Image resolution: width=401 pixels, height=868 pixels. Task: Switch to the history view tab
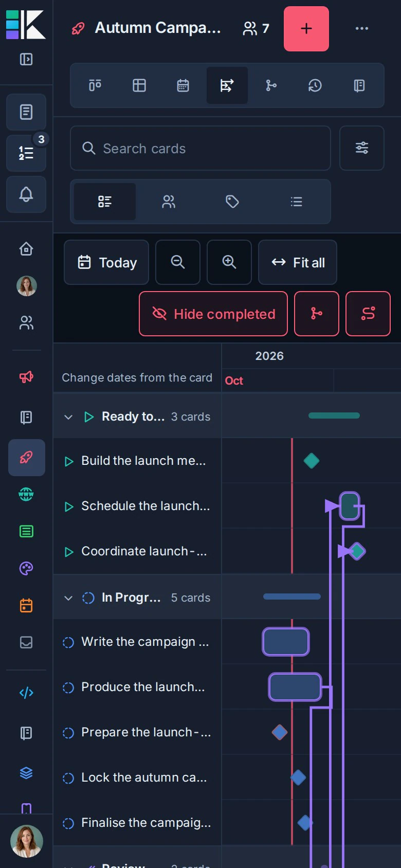[x=315, y=85]
